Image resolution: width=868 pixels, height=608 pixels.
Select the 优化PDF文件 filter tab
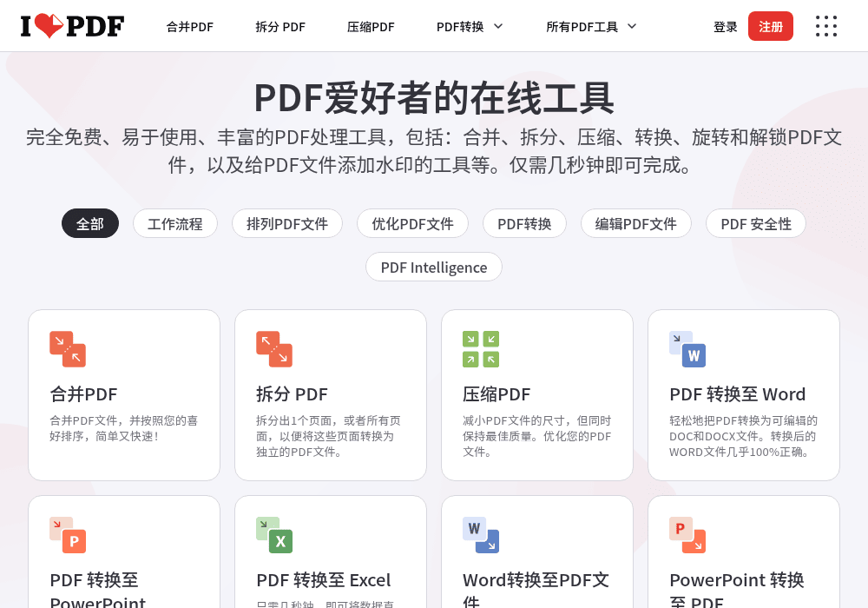click(412, 224)
